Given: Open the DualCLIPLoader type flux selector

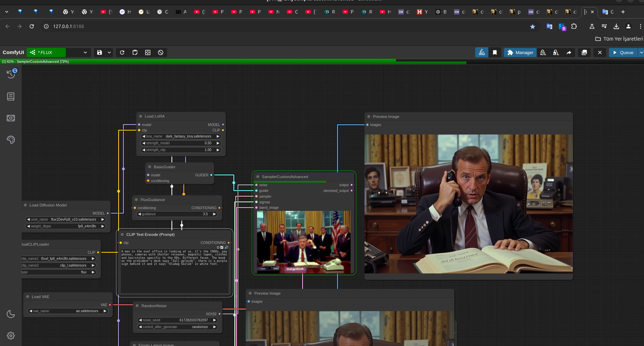Looking at the screenshot, I should pos(59,272).
